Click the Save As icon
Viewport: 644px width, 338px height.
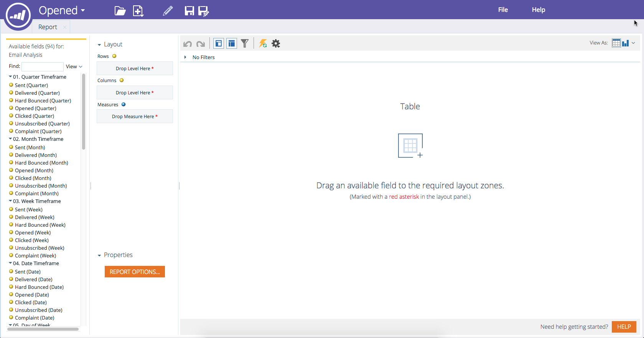204,11
